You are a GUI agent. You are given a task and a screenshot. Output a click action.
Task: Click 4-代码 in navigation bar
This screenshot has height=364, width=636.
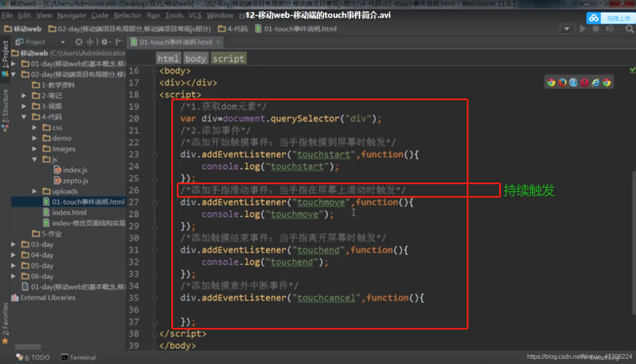coord(233,29)
